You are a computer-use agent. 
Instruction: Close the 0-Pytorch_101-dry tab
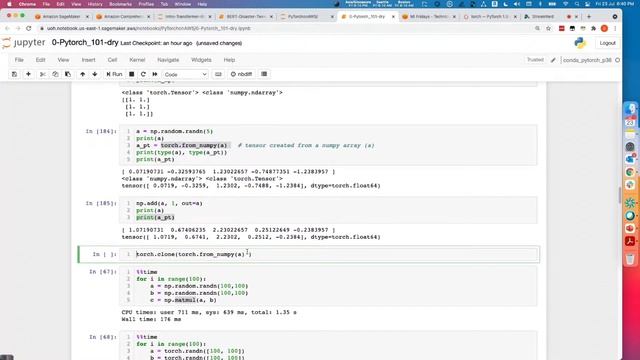click(393, 17)
